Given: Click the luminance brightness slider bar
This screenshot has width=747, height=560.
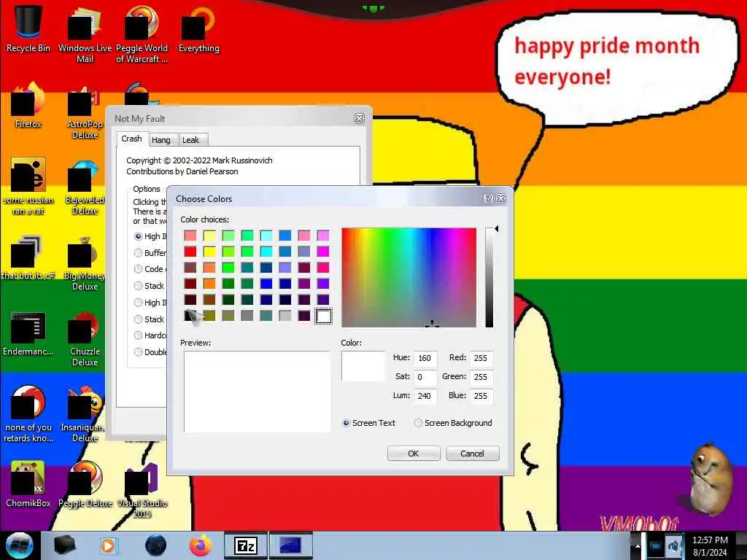Looking at the screenshot, I should tap(489, 278).
